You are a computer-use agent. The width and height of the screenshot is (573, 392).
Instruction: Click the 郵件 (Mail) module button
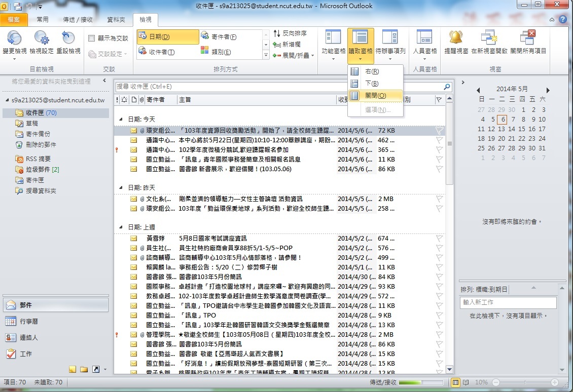pos(56,305)
